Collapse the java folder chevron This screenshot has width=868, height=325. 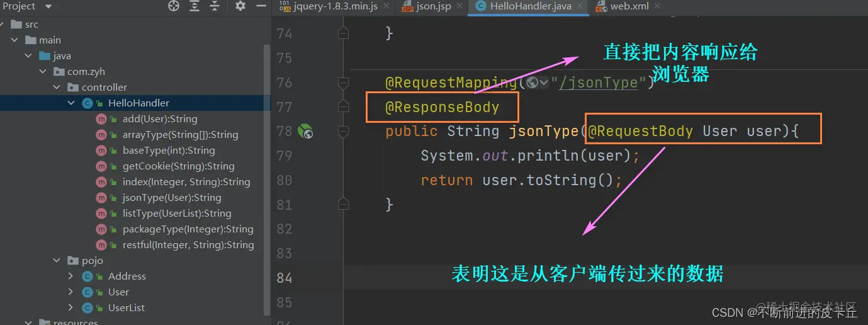pyautogui.click(x=28, y=55)
